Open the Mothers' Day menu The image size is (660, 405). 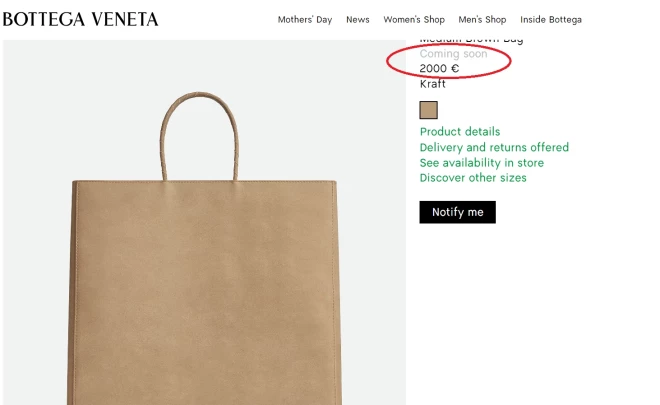305,20
